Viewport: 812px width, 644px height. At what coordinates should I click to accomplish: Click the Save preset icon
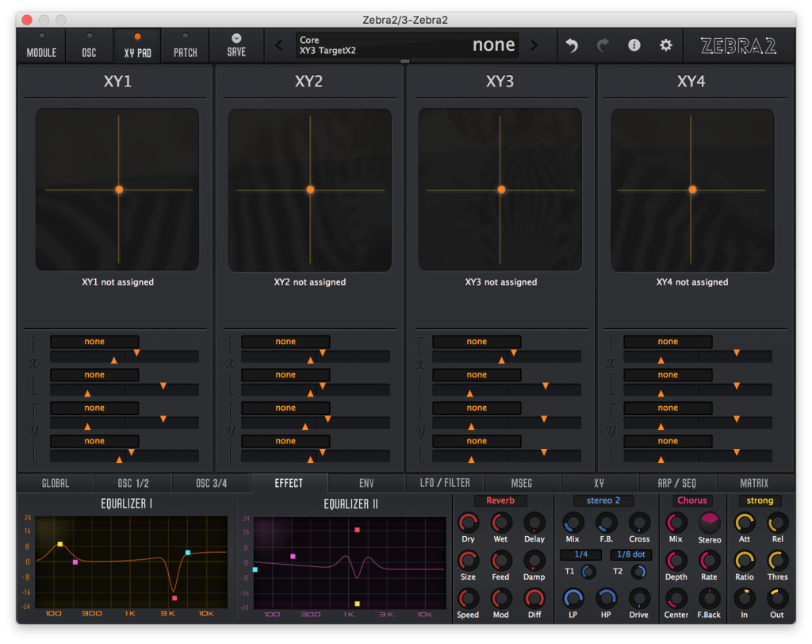(x=236, y=44)
